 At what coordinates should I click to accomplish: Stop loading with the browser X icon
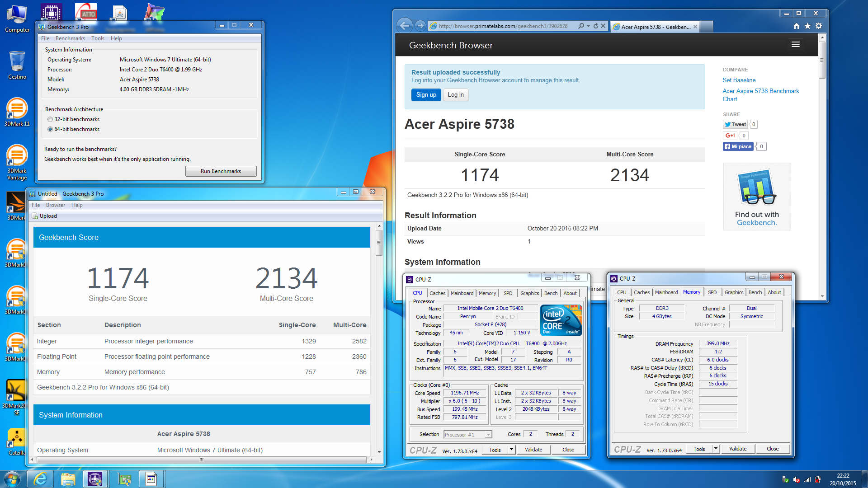click(x=603, y=26)
